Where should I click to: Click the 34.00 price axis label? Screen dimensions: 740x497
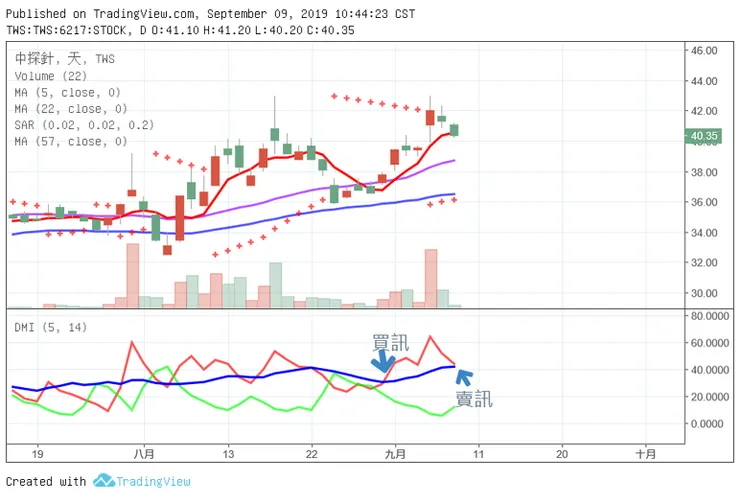pyautogui.click(x=704, y=233)
